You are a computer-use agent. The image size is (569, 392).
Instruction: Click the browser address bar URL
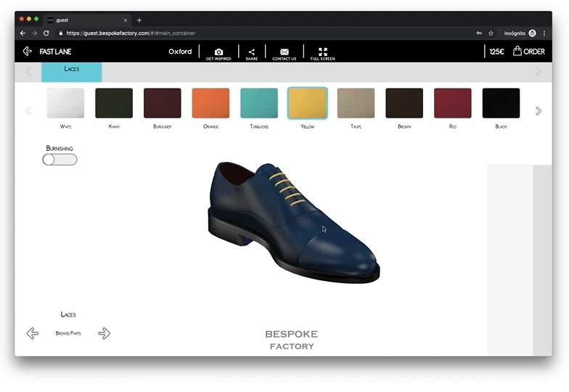(x=131, y=33)
